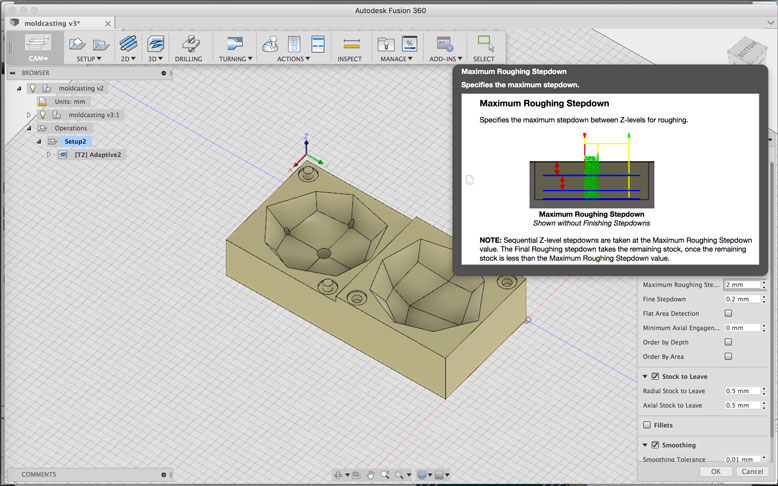Viewport: 778px width, 486px height.
Task: Click the New Setup icon
Action: tap(77, 44)
